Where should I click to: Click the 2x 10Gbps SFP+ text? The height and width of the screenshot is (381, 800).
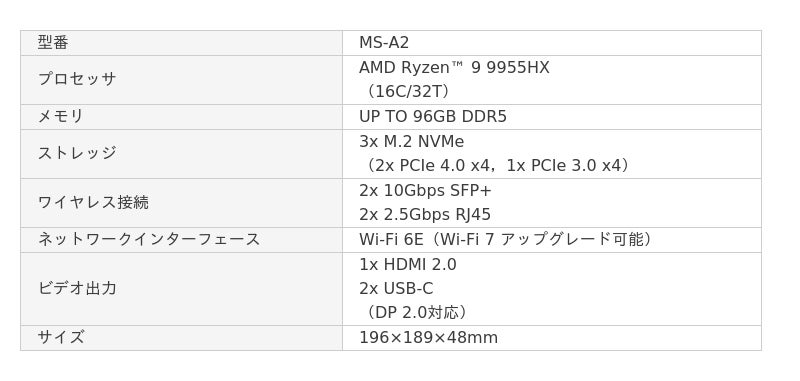pyautogui.click(x=425, y=190)
